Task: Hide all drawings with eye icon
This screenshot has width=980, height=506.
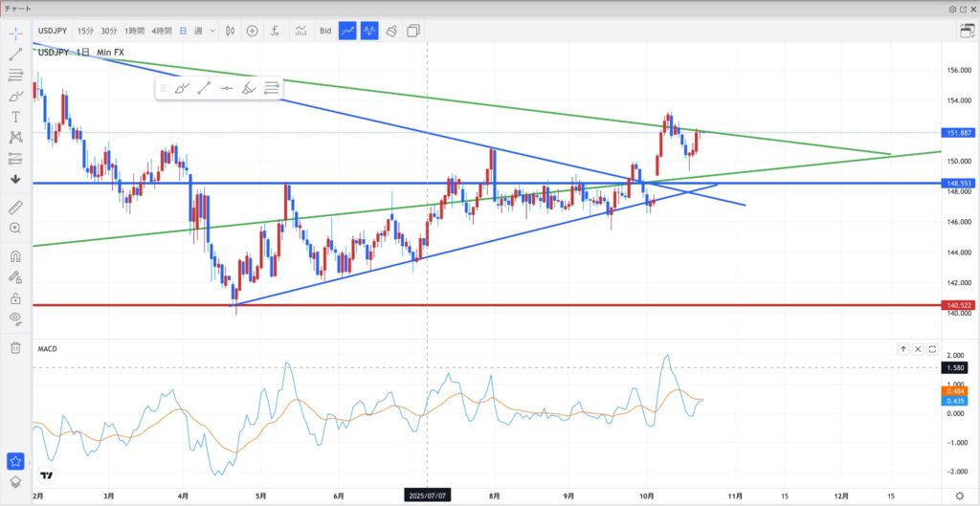Action: [x=15, y=318]
